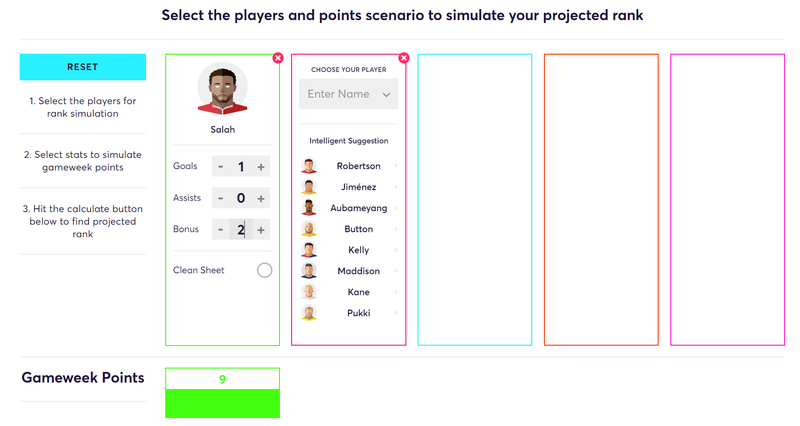Click the green Gameweek Points bar

click(x=222, y=404)
